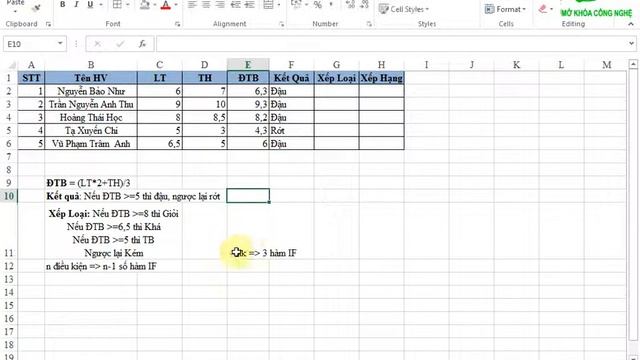Toggle Bold formatting in Font group

tap(62, 4)
